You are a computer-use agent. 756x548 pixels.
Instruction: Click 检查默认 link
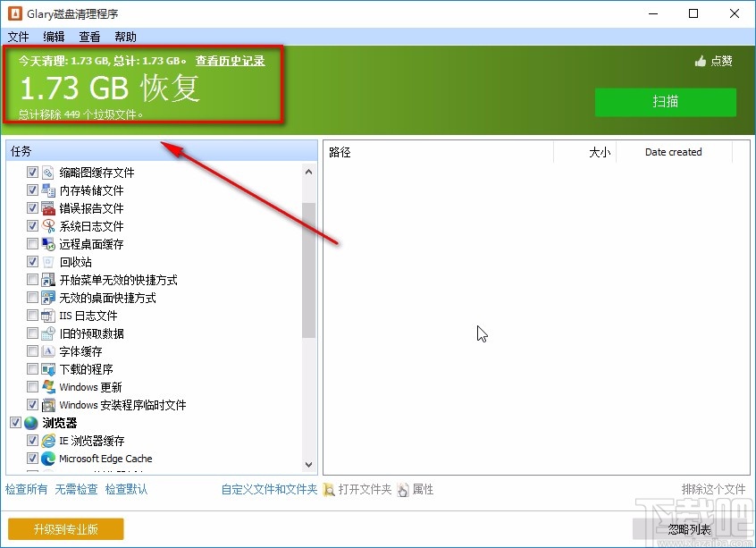pos(126,489)
